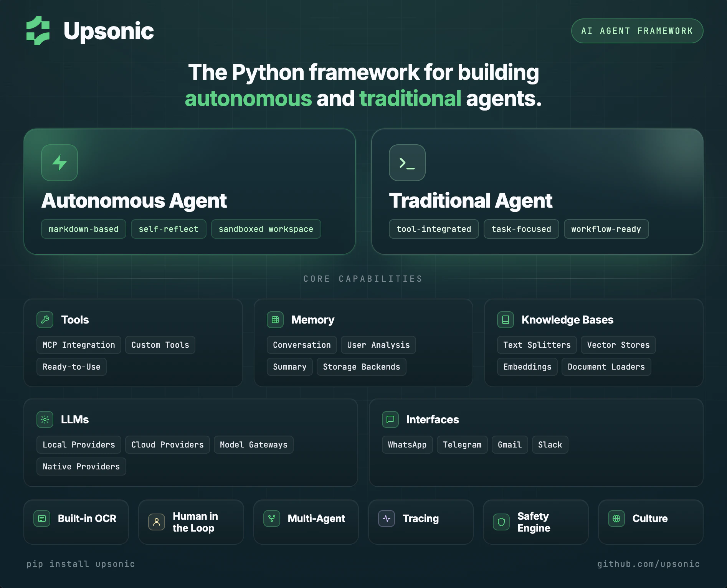Click the Model Gateways chip
Image resolution: width=727 pixels, height=588 pixels.
[x=254, y=445]
